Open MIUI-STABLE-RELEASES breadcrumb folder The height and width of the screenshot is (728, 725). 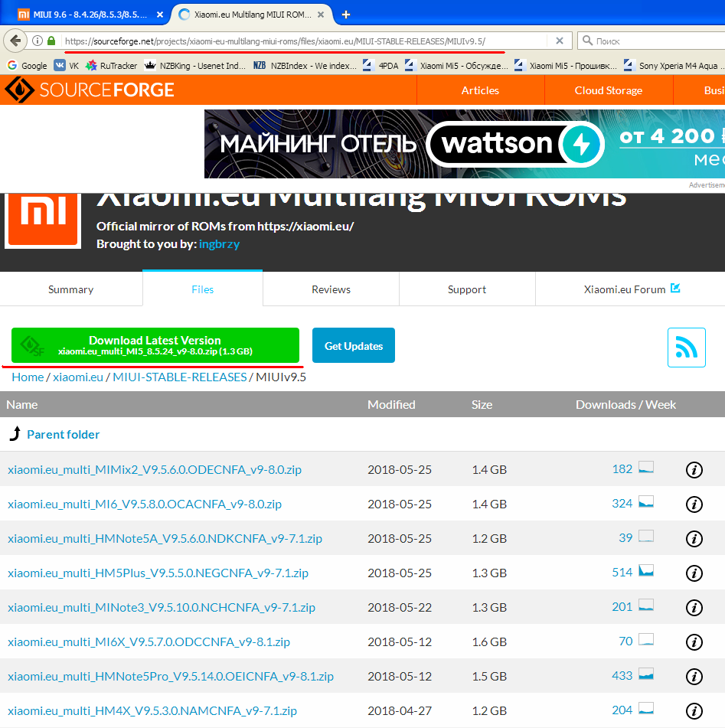click(x=180, y=377)
